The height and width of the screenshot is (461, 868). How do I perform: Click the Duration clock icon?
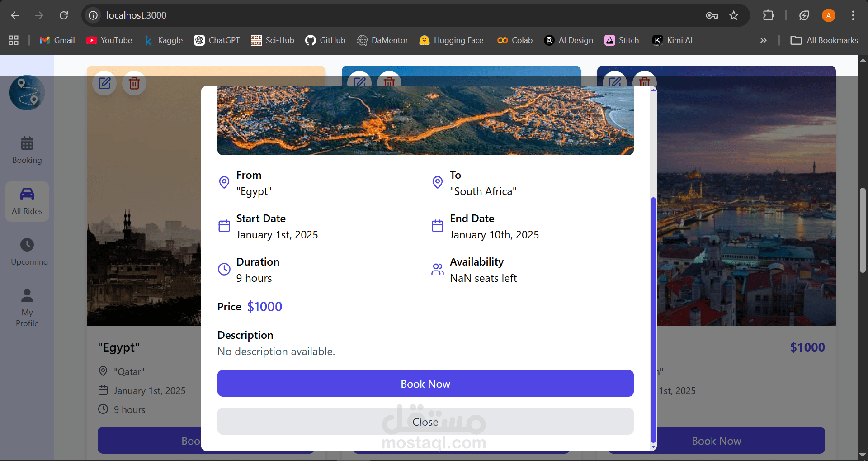tap(224, 269)
